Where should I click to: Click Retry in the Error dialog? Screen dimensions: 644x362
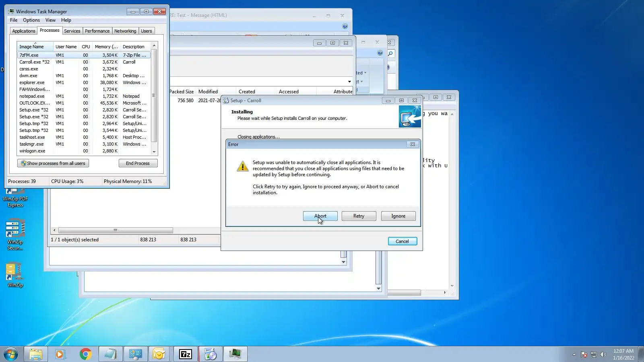[x=359, y=216]
